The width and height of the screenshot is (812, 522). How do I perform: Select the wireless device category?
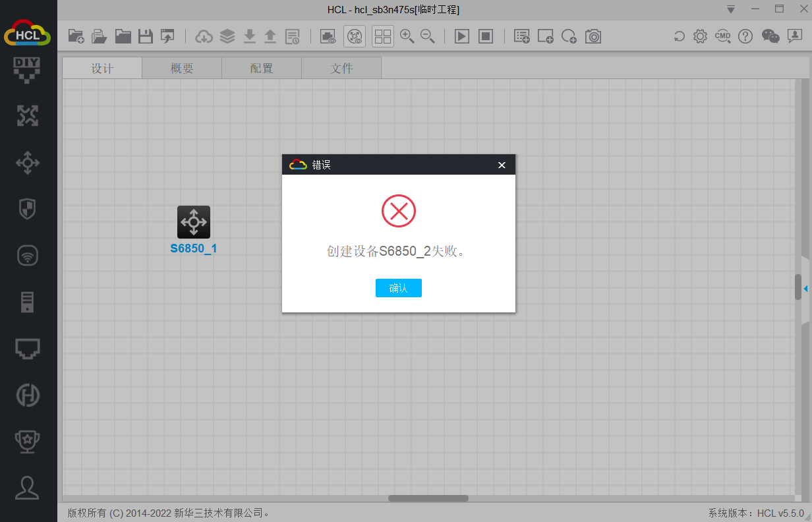pos(27,256)
